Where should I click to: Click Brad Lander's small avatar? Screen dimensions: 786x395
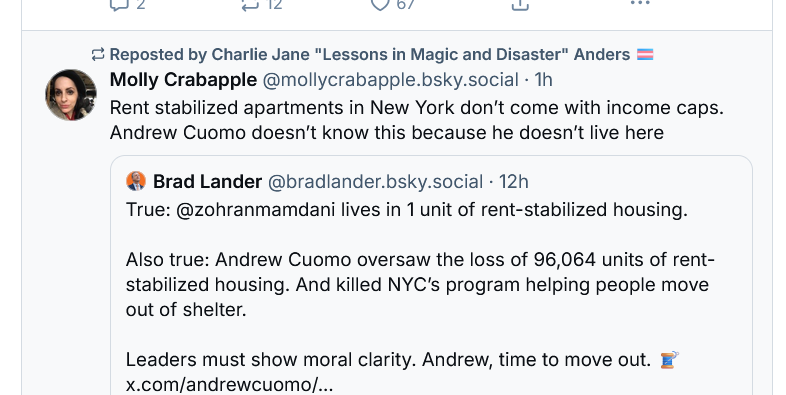(136, 181)
